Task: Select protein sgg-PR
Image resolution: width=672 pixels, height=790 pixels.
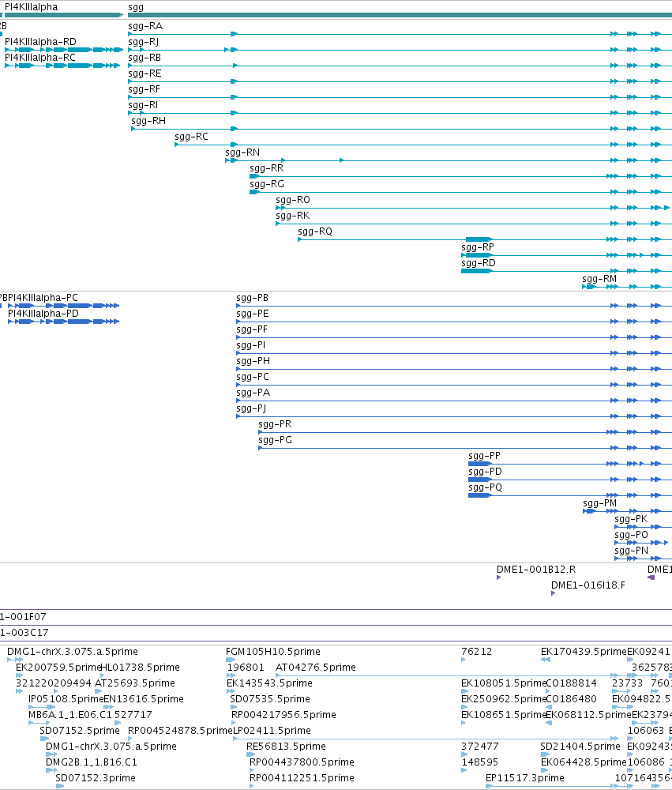Action: 275,424
